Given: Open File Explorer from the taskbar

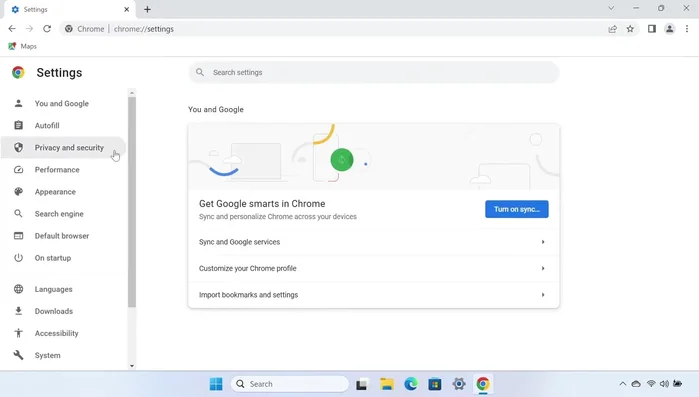Looking at the screenshot, I should tap(387, 384).
